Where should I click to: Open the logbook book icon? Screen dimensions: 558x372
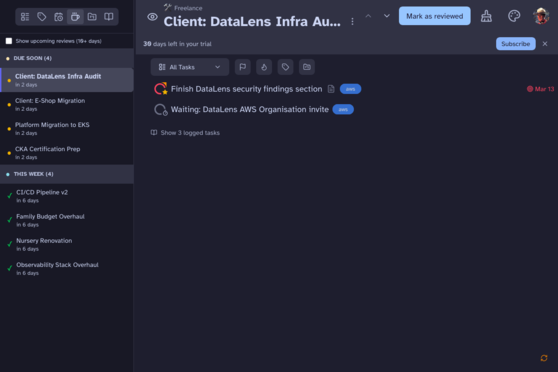pos(109,17)
